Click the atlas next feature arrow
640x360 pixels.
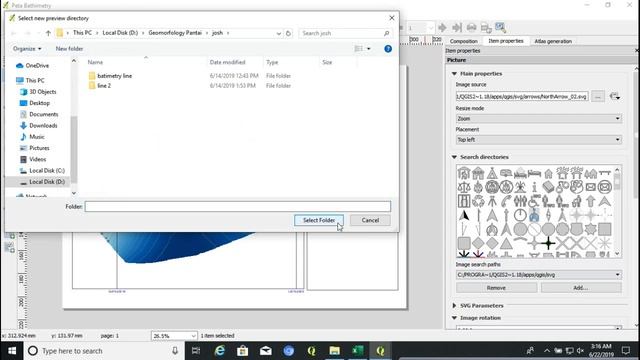pos(442,27)
